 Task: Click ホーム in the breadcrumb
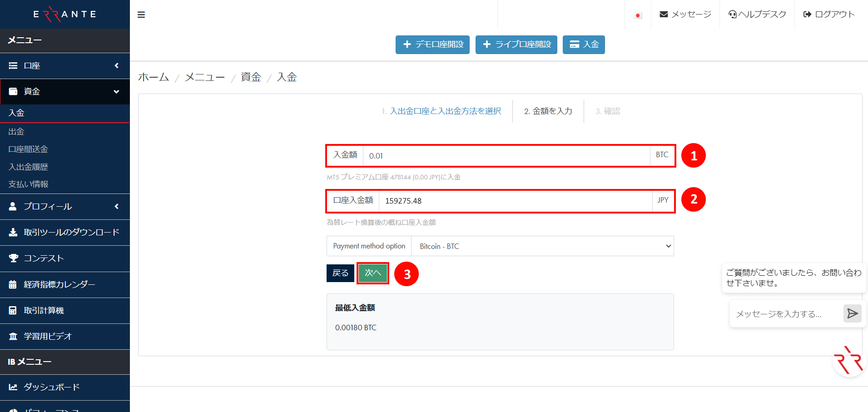154,77
